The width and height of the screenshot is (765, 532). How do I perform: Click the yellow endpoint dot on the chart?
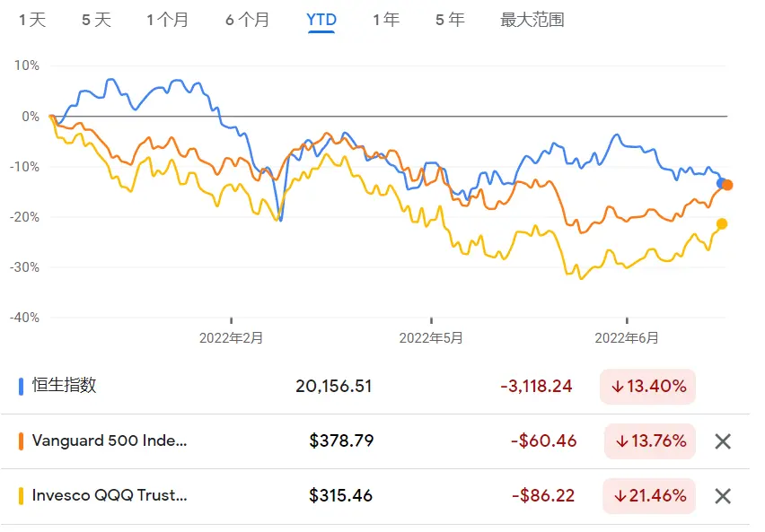[722, 223]
